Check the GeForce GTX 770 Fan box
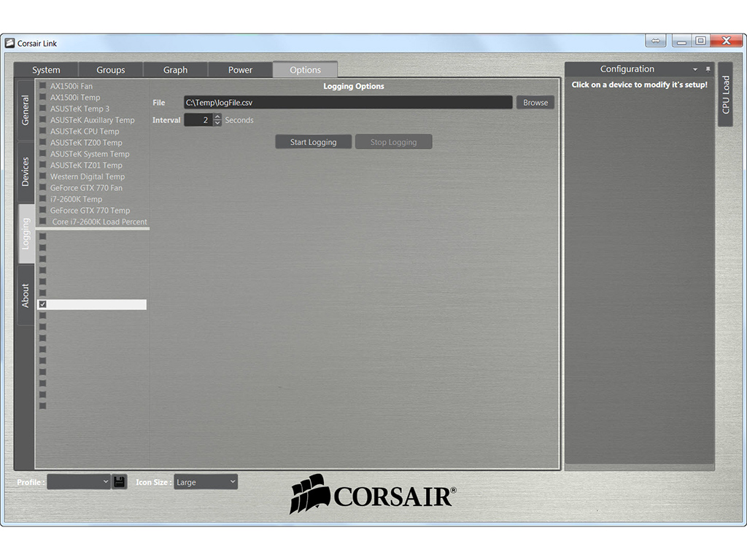Screen dimensions: 747x560 pos(43,187)
